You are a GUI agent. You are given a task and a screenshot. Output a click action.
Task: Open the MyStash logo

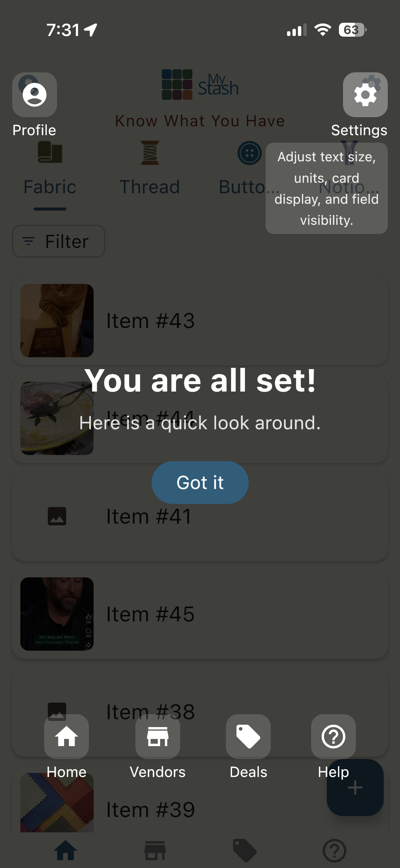tap(199, 85)
